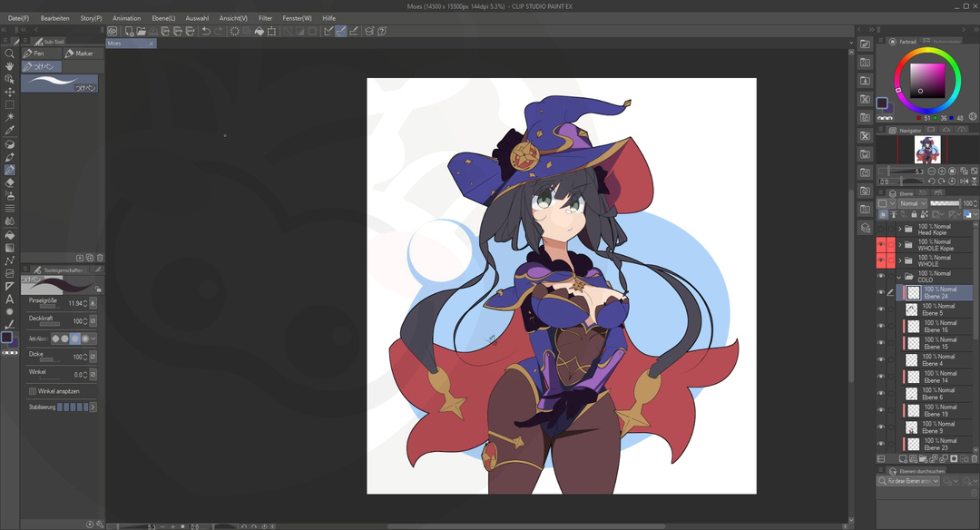Select the Auto select magic wand tool

click(x=9, y=117)
